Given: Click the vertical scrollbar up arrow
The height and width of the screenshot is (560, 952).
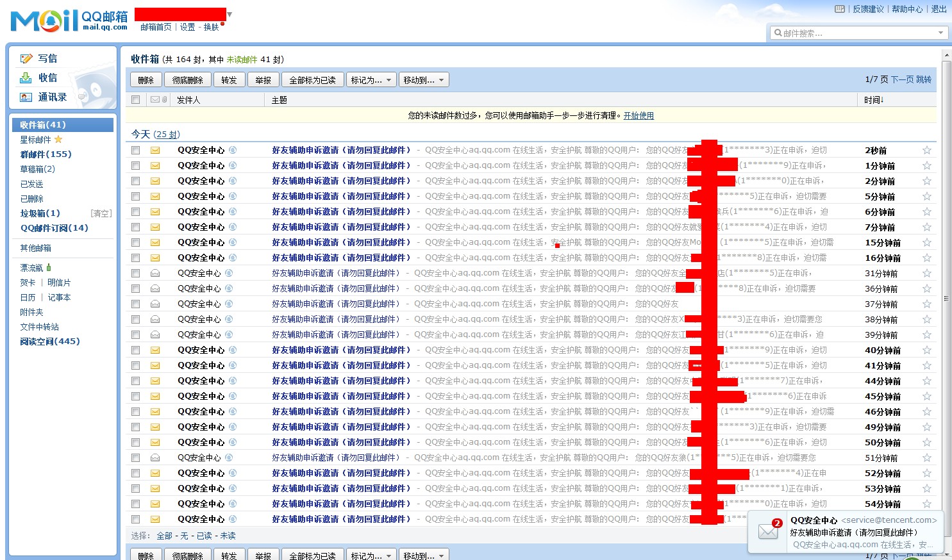Looking at the screenshot, I should click(946, 55).
